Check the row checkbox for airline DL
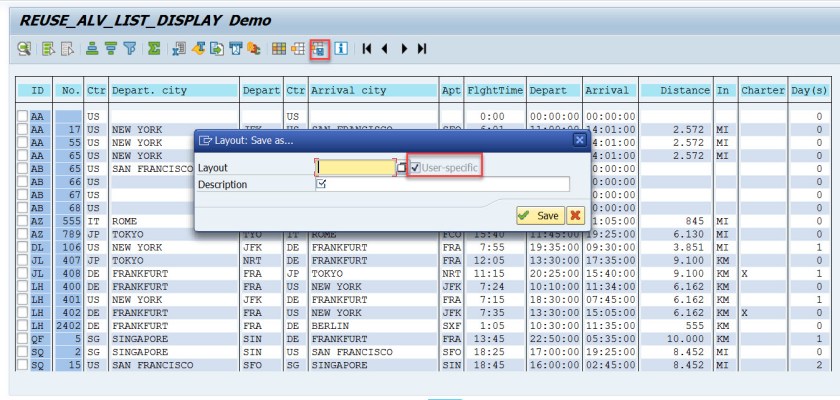This screenshot has height=400, width=840. (x=22, y=248)
